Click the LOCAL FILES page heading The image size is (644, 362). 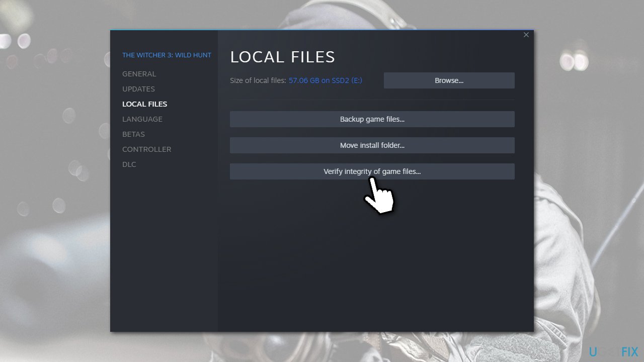tap(283, 57)
